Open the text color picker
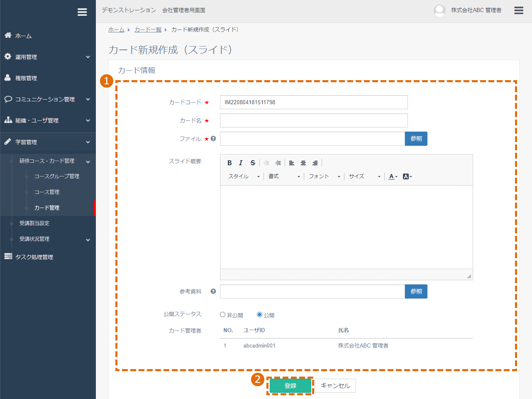 (393, 176)
